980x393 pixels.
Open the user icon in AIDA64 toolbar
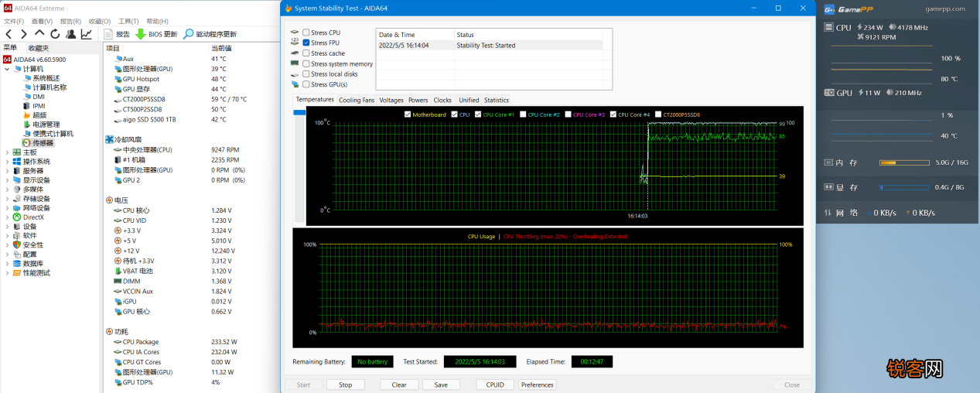coord(70,34)
